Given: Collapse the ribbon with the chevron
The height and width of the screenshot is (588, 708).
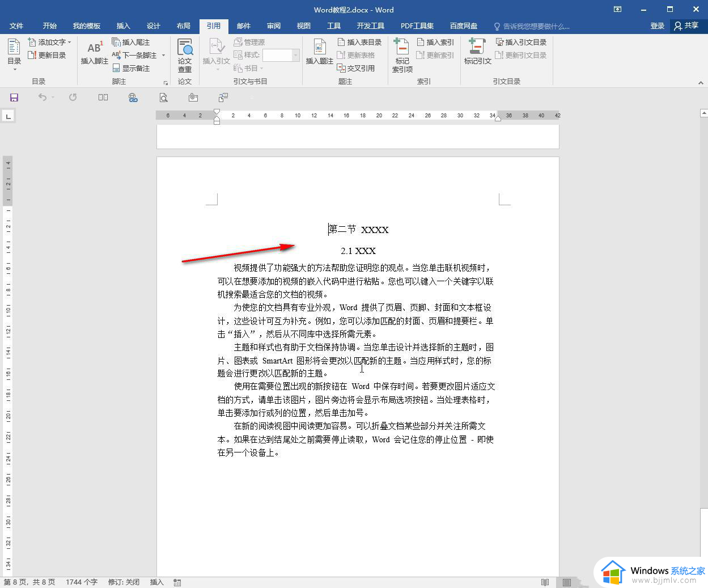Looking at the screenshot, I should click(701, 83).
